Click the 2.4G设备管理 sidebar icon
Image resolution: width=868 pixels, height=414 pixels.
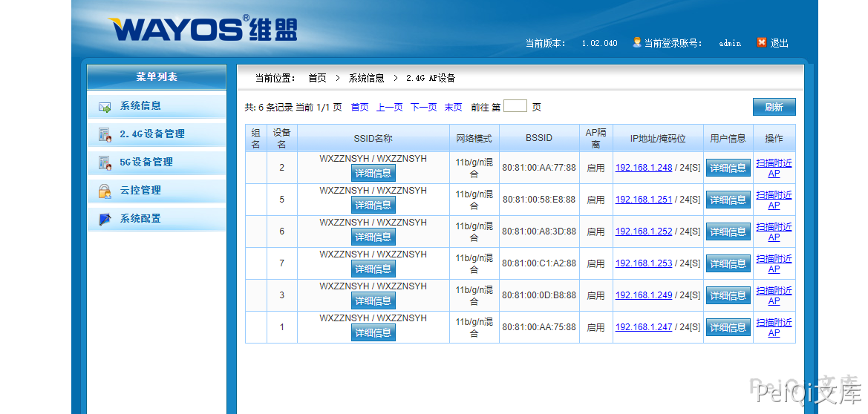pos(105,135)
